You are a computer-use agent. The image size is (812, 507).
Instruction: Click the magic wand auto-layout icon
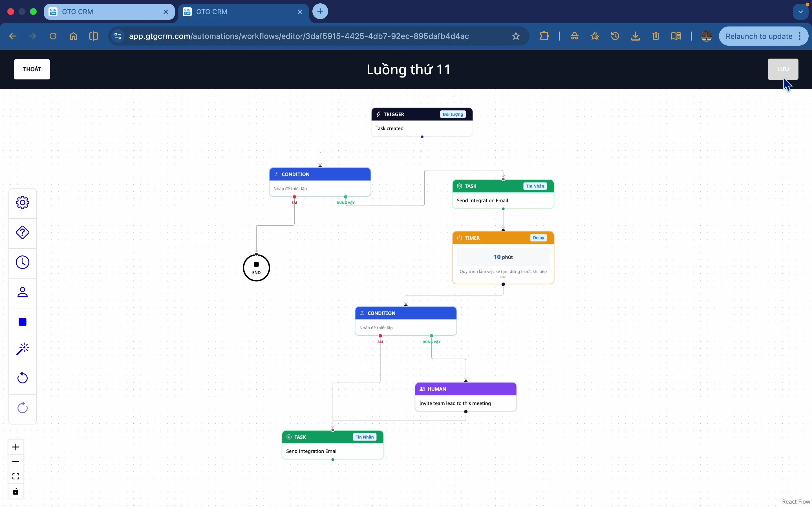tap(23, 349)
